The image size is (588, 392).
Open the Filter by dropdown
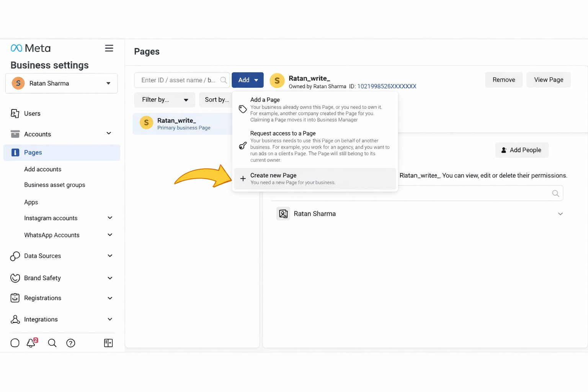click(165, 100)
